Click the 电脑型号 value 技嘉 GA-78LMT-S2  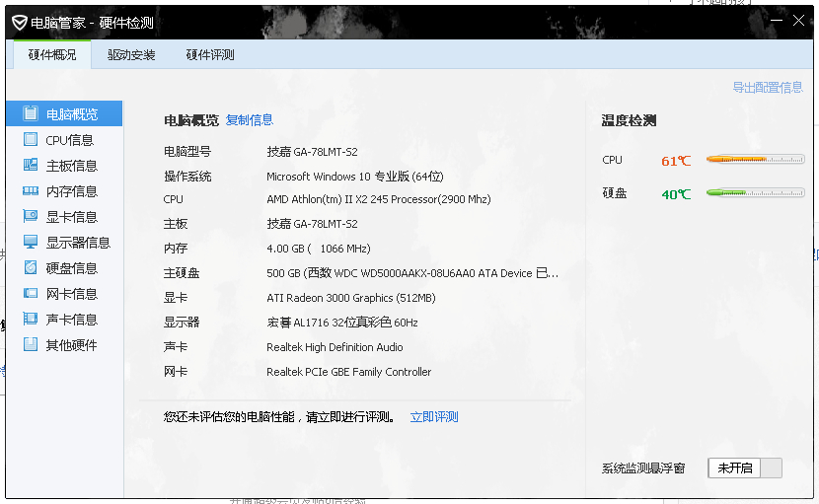(x=313, y=152)
